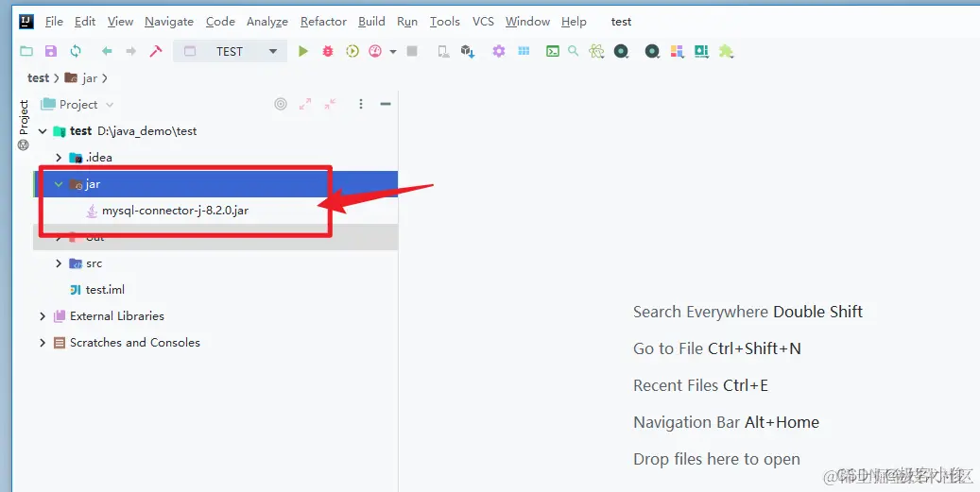The height and width of the screenshot is (492, 980).
Task: Click the first dark circle plugin icon
Action: click(621, 51)
